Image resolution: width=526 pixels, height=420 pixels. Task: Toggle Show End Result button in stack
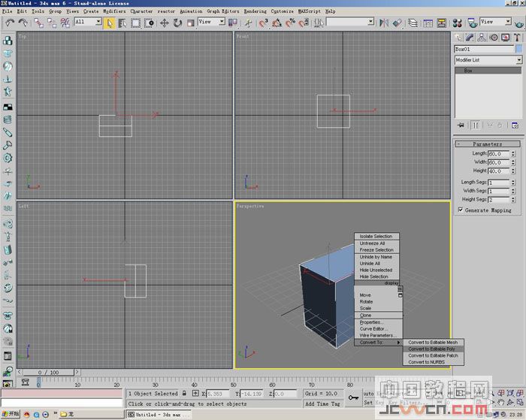tap(475, 125)
